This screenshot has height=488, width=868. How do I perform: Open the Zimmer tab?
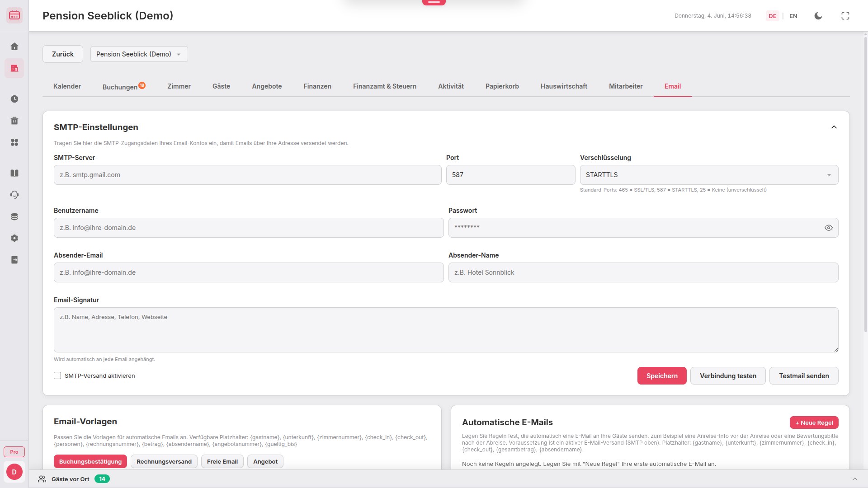pyautogui.click(x=179, y=86)
